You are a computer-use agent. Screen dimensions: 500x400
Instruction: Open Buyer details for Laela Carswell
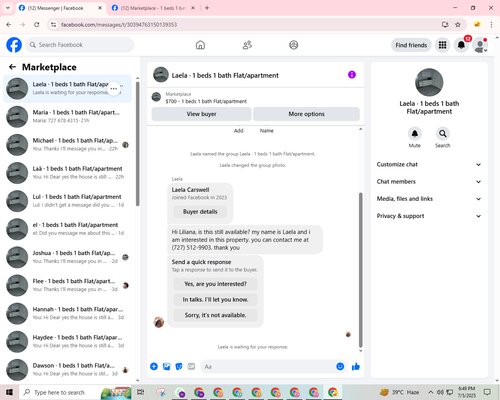pyautogui.click(x=200, y=212)
